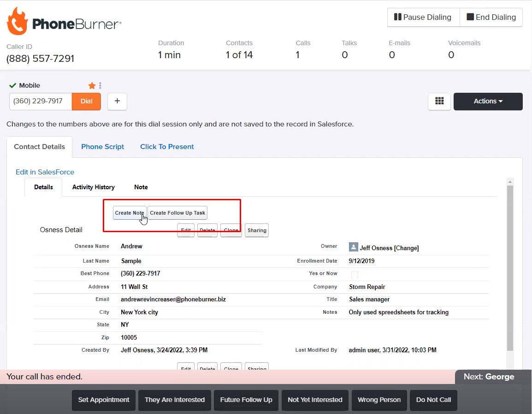Screen dimensions: 532x414
Task: Click the Duration value 1 min
Action: pos(169,54)
